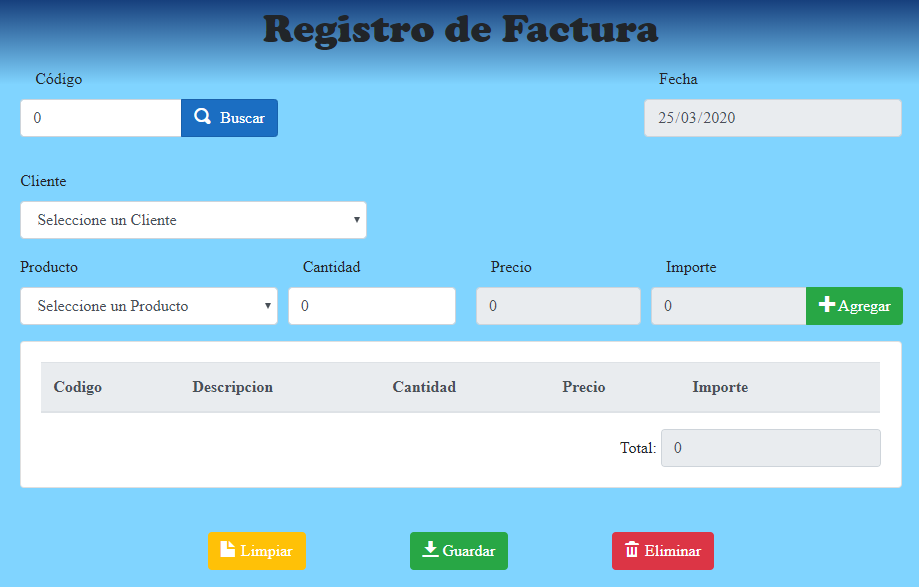Click the Registro de Factura title
Viewport: 919px width, 587px height.
(x=461, y=29)
